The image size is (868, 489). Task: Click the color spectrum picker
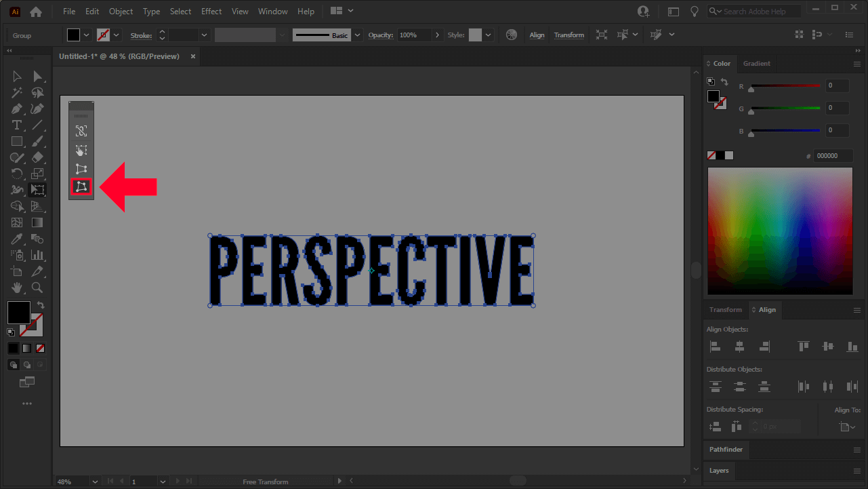780,231
